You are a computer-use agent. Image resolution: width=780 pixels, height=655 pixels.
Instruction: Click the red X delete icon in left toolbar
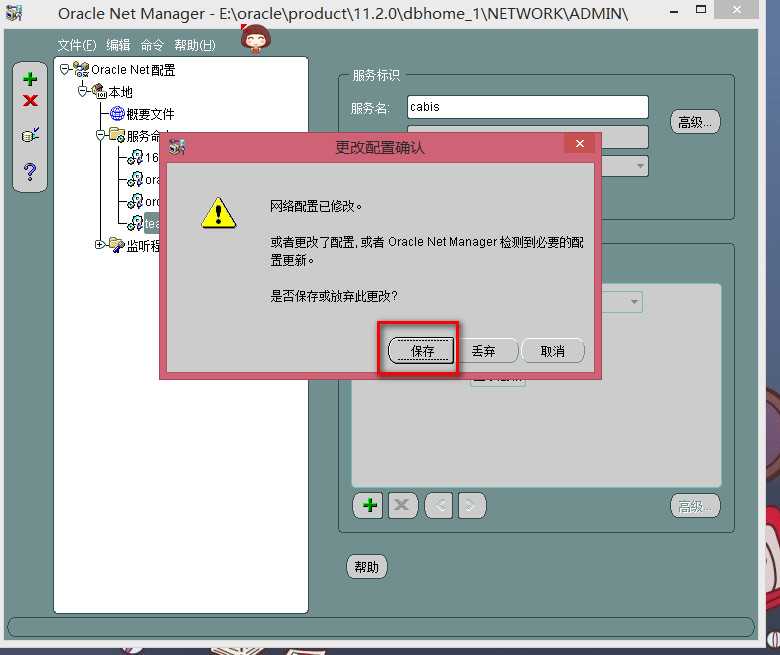[x=30, y=100]
